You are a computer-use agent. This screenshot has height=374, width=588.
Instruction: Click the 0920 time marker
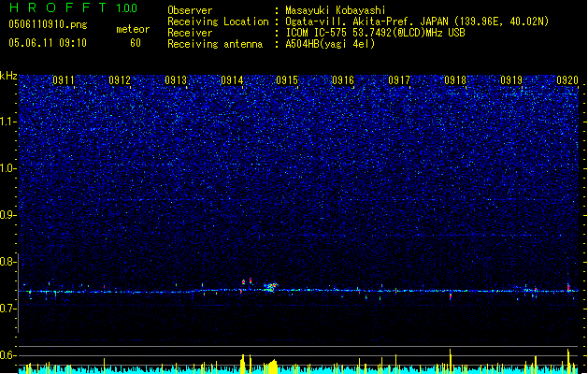tap(567, 80)
